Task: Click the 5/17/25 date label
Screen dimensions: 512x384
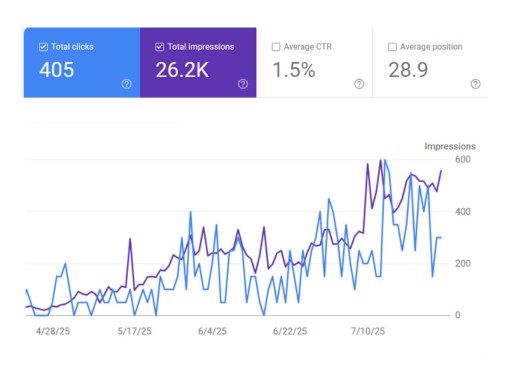Action: 134,331
